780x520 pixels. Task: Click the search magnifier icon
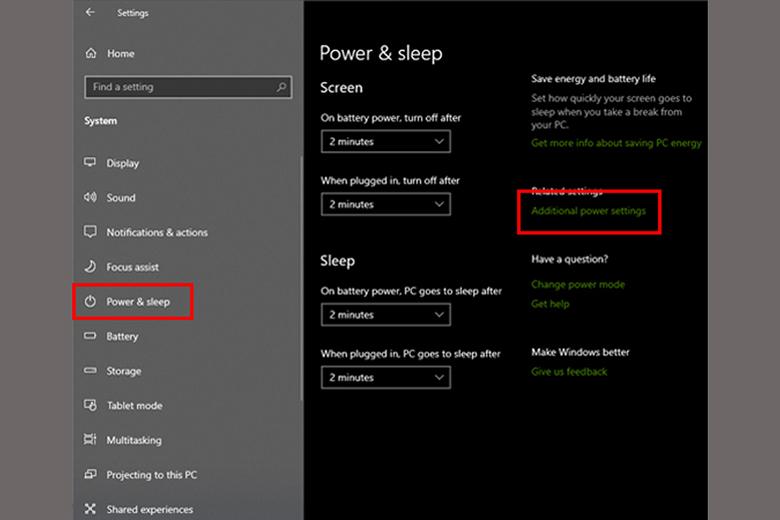coord(282,87)
